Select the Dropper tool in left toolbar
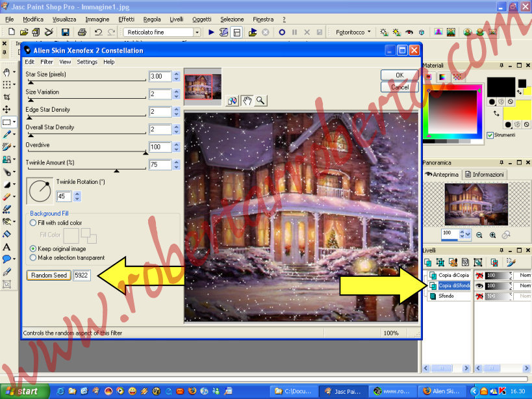 click(6, 135)
